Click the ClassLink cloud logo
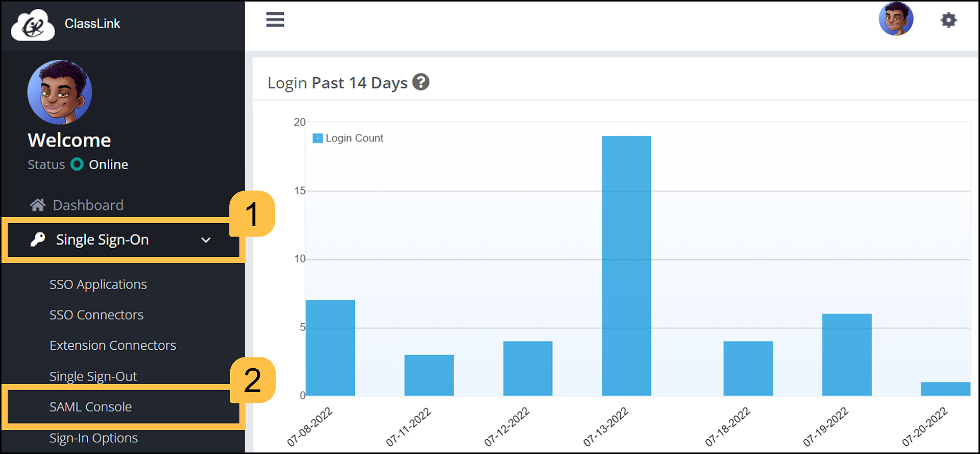This screenshot has height=454, width=980. pyautogui.click(x=33, y=25)
